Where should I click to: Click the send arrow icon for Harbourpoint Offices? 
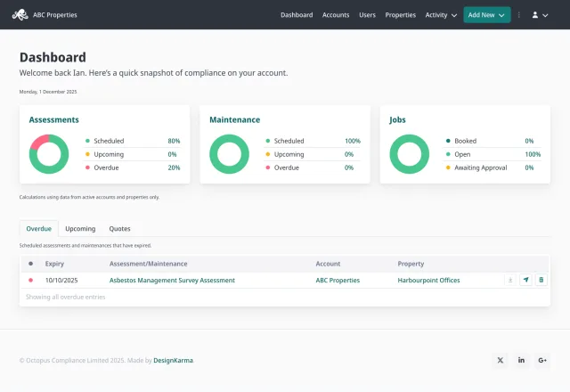coord(525,280)
